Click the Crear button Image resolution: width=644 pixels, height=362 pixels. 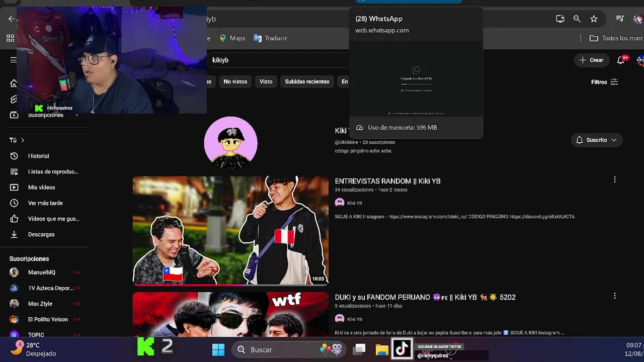591,60
